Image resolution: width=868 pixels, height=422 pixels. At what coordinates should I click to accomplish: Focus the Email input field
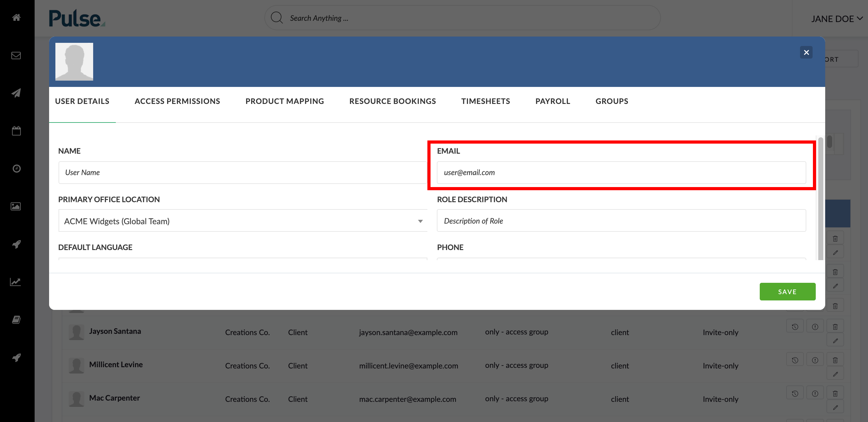[x=621, y=173]
